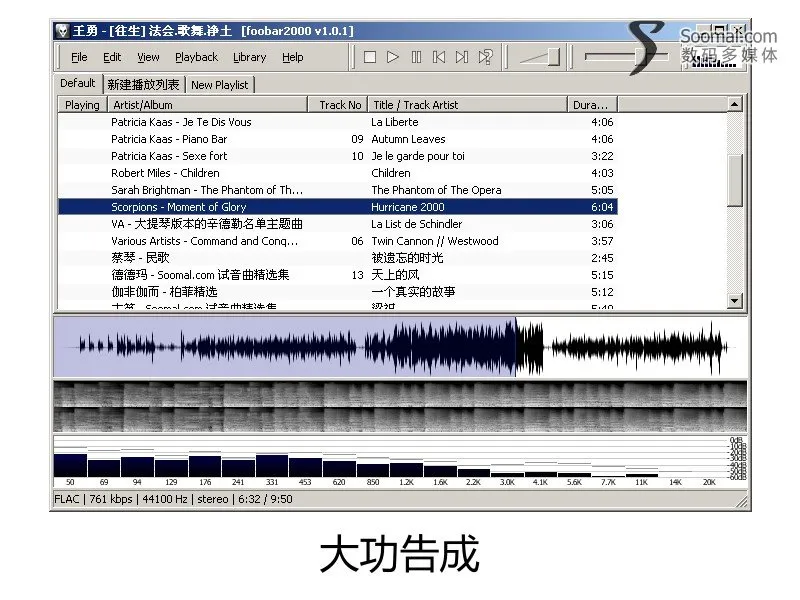Screen dimensions: 800x600
Task: Seek within the waveform seekbar display
Action: click(x=400, y=347)
